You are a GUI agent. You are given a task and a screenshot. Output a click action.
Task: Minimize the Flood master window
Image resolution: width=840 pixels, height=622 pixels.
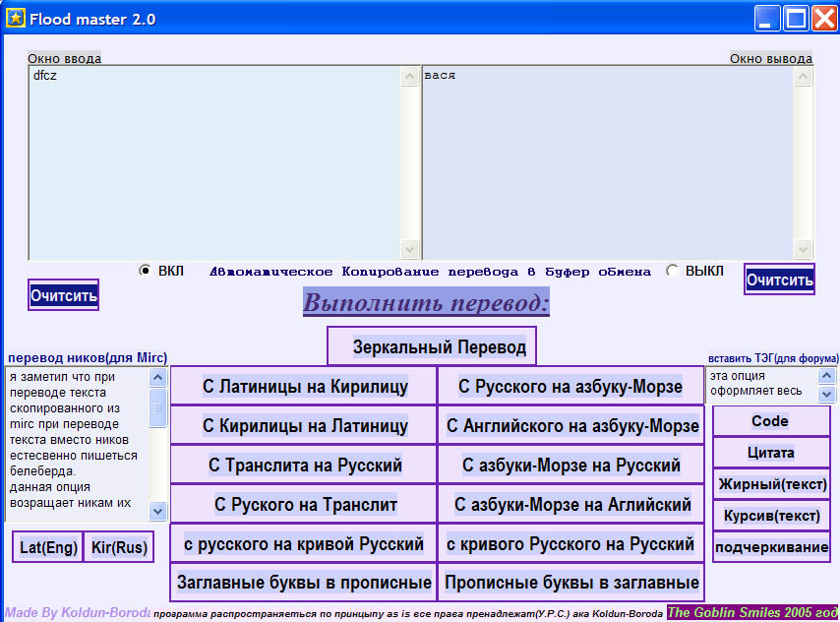pos(767,19)
